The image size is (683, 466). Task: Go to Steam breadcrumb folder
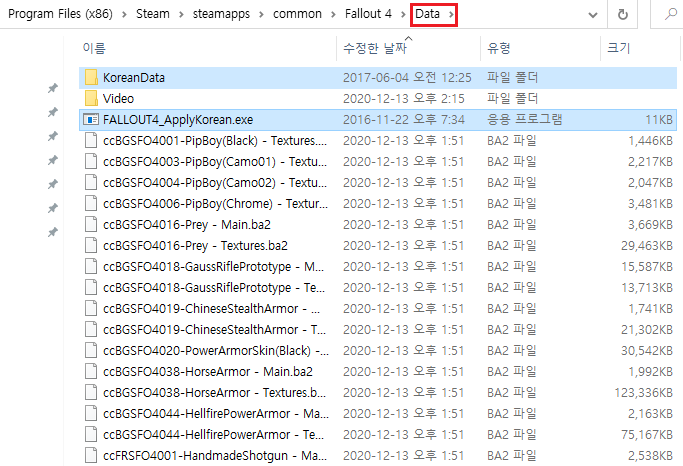[152, 14]
